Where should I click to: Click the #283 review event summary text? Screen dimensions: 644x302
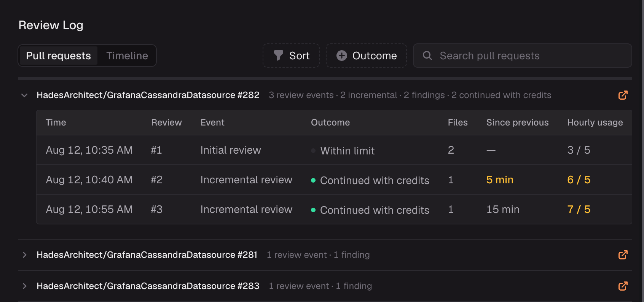(x=320, y=286)
